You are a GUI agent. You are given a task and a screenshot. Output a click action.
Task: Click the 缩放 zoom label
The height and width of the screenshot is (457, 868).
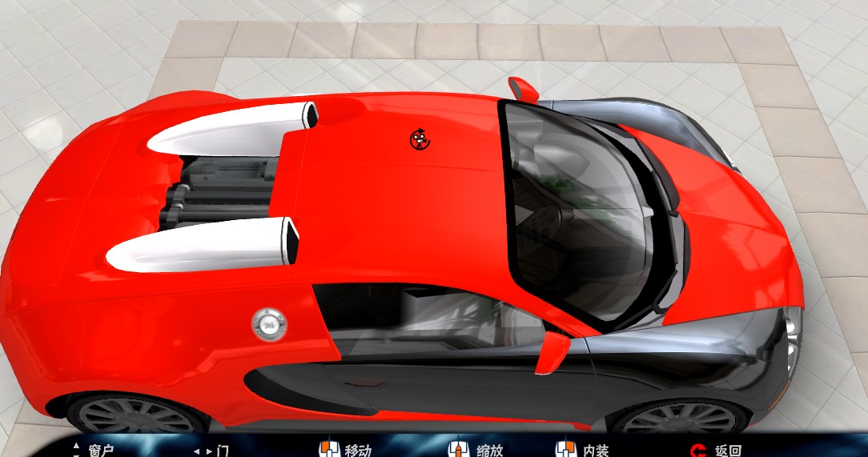click(x=489, y=451)
